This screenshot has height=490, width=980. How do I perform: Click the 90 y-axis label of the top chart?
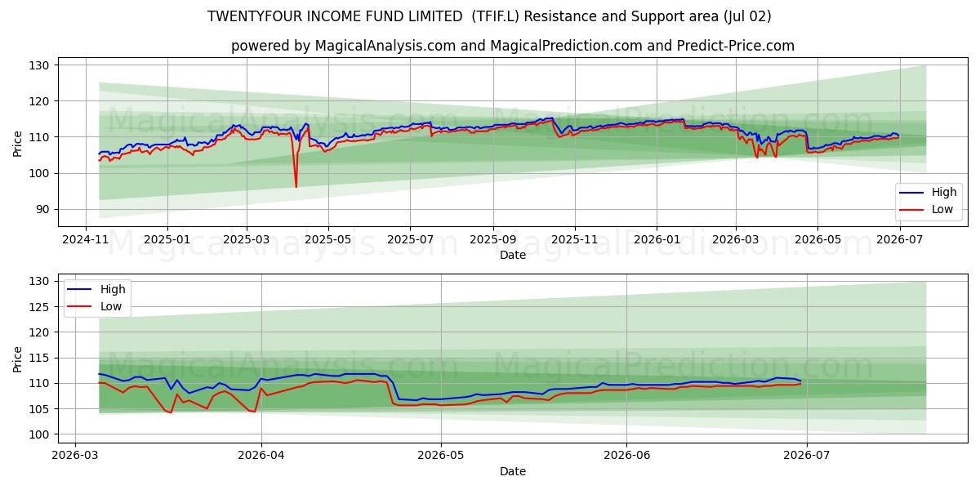(x=42, y=209)
